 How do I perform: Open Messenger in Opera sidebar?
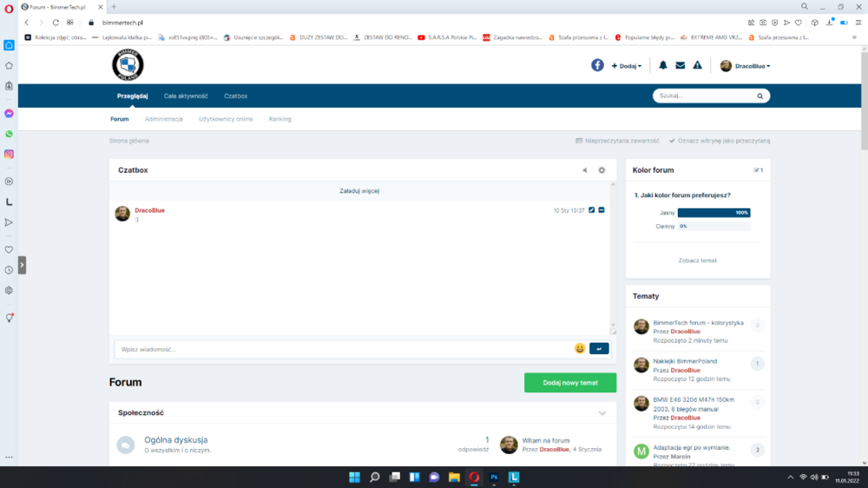9,114
